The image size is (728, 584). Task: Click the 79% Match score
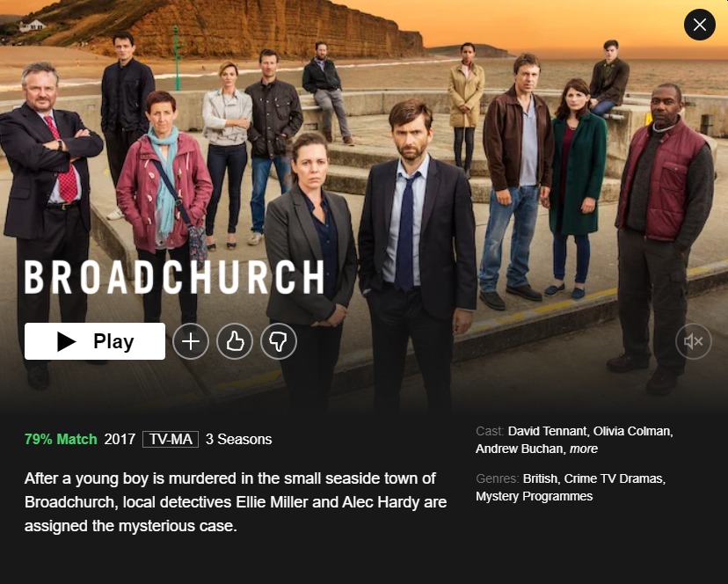61,439
